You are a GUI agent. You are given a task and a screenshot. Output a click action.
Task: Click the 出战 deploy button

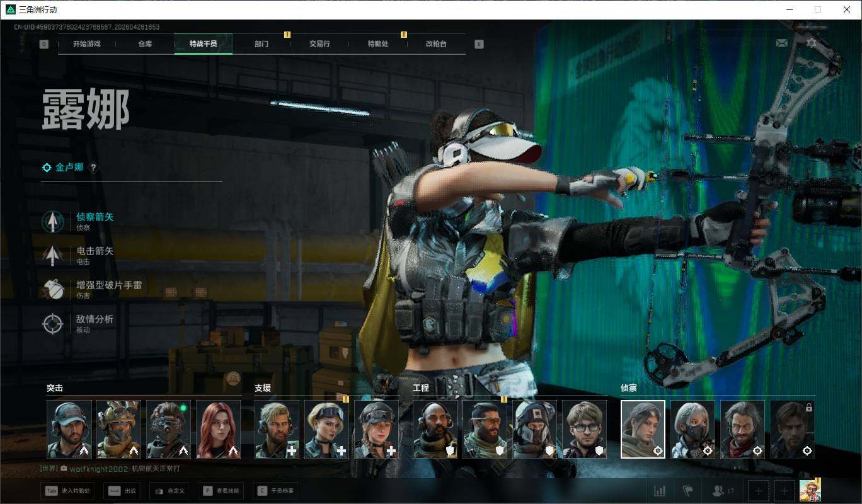click(x=120, y=491)
